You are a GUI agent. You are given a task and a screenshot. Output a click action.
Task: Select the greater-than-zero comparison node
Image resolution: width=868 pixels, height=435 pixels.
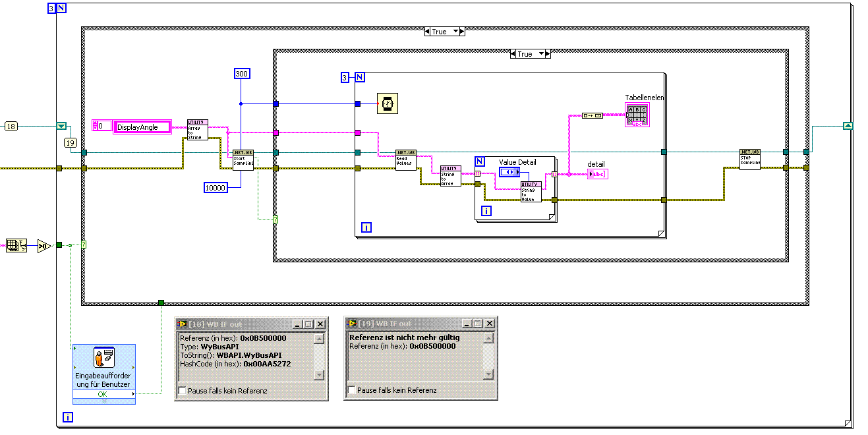[44, 246]
